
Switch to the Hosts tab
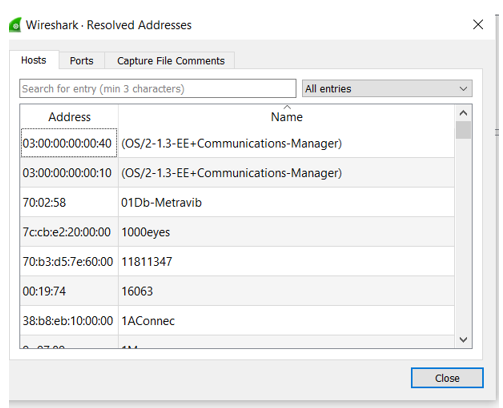[x=34, y=60]
